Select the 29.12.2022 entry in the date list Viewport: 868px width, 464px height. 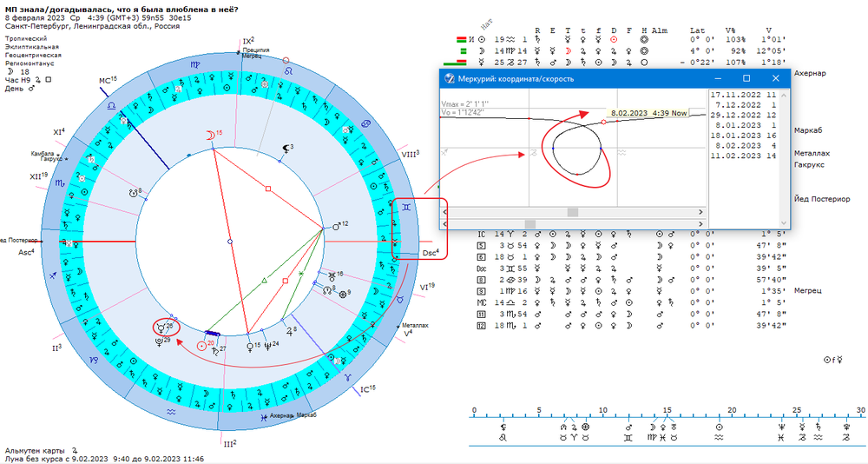[x=744, y=115]
